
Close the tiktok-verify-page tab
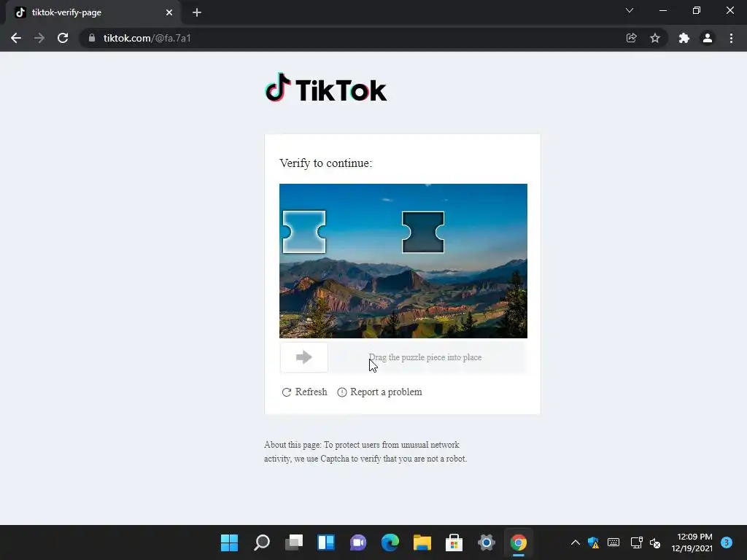tap(169, 12)
